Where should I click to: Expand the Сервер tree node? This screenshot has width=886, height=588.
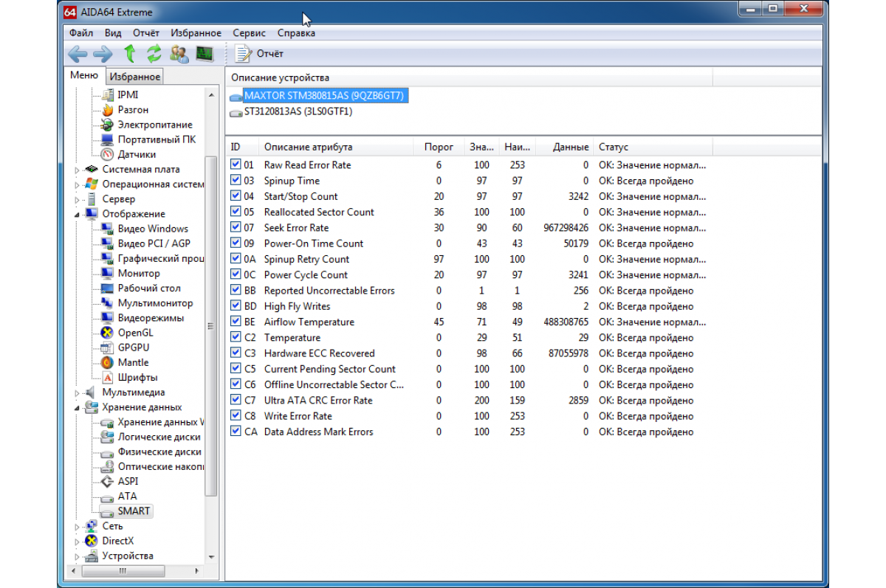tap(77, 199)
